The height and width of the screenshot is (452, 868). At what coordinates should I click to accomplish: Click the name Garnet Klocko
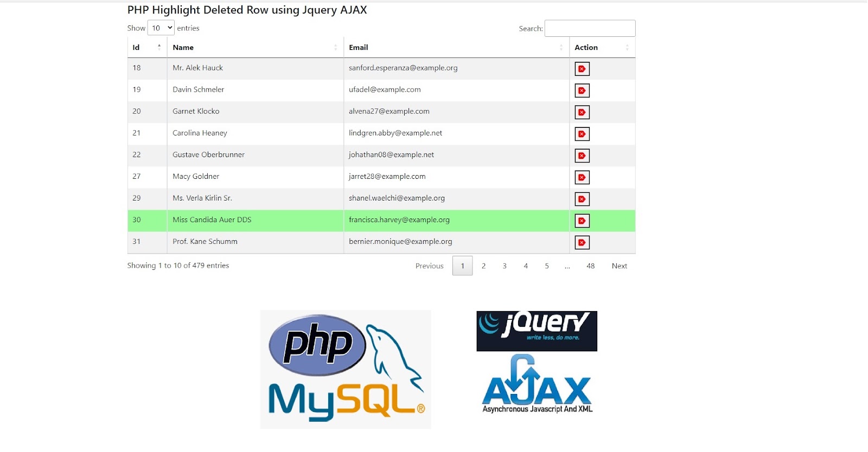coord(196,111)
